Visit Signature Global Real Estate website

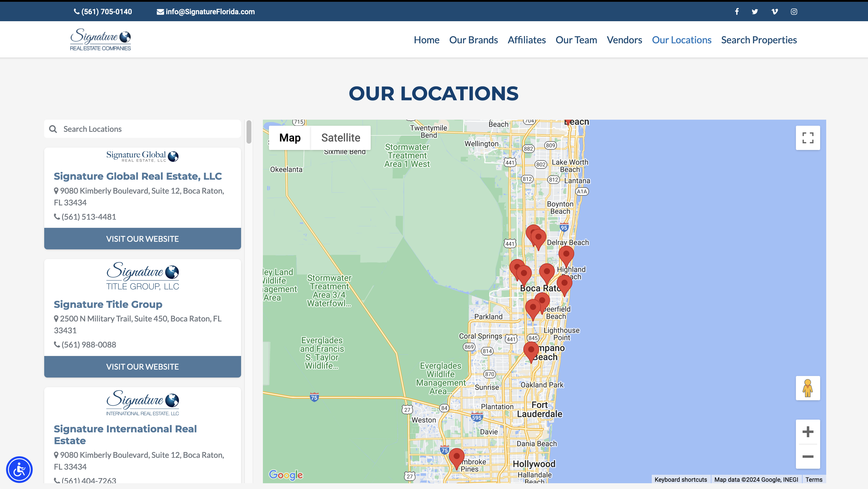pyautogui.click(x=142, y=239)
